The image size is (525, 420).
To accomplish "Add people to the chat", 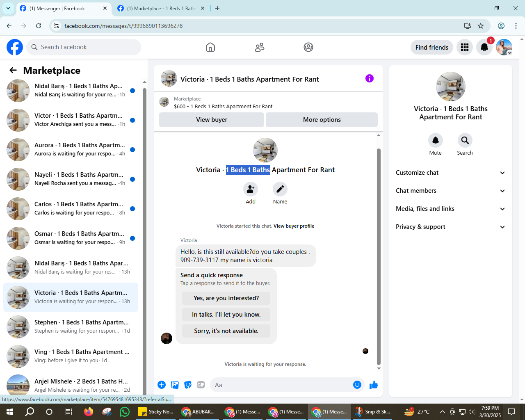I will coord(251,189).
